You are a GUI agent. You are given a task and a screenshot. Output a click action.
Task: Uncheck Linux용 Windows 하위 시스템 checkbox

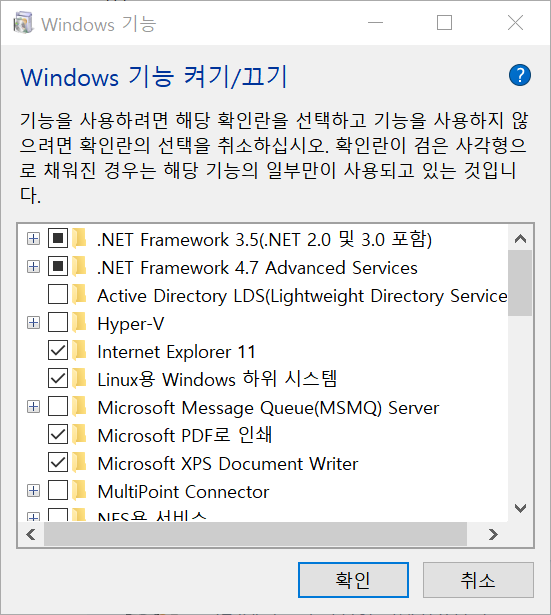(x=58, y=378)
